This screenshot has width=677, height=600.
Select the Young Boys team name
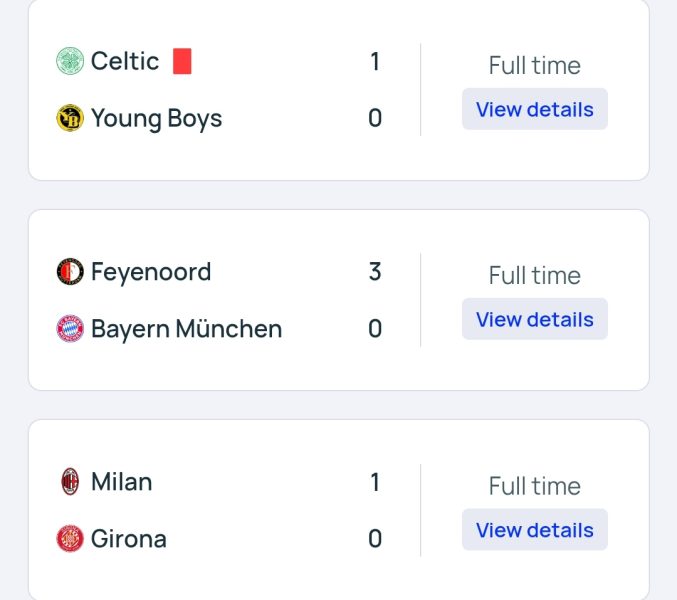click(156, 119)
